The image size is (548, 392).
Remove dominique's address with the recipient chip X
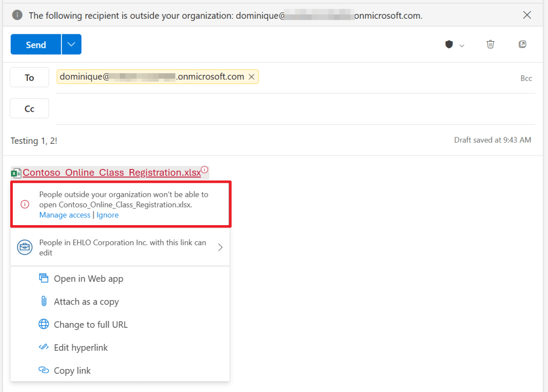(251, 76)
